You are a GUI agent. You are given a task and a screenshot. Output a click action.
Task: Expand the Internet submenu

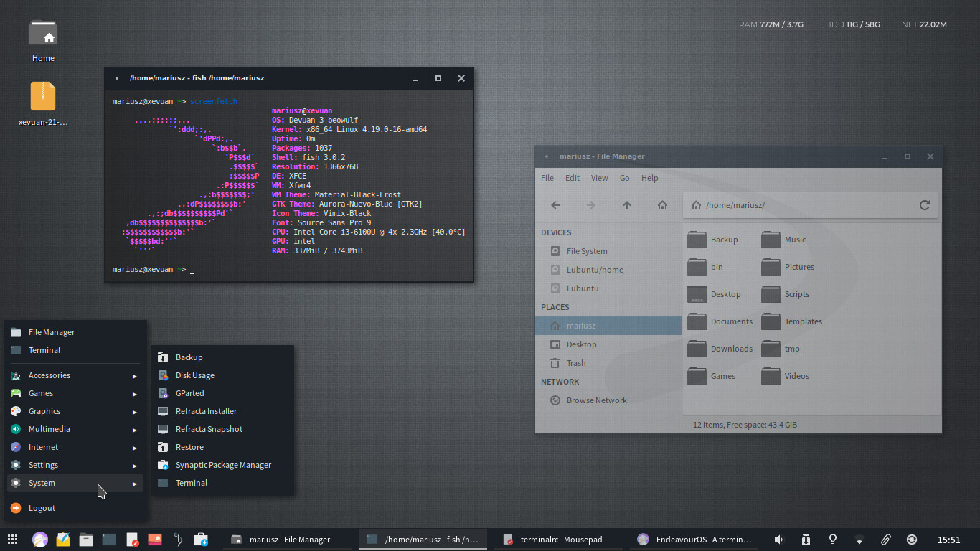coord(75,447)
